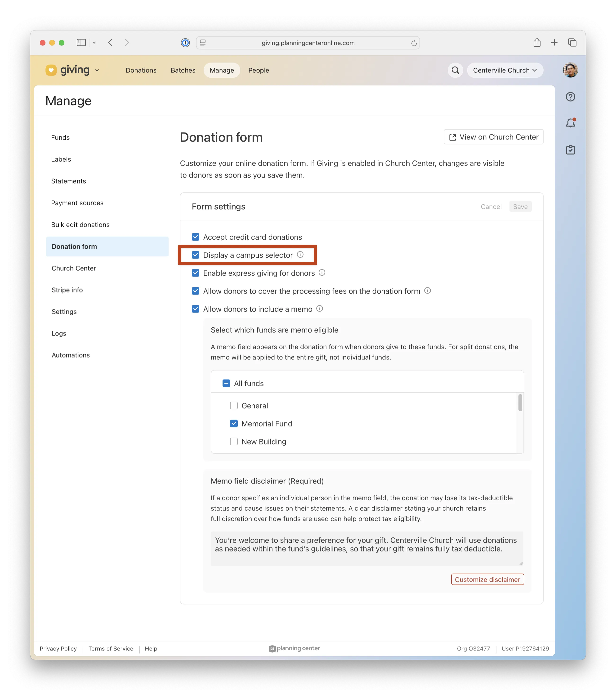This screenshot has height=690, width=616.
Task: Open the Safari share icon
Action: tap(537, 42)
